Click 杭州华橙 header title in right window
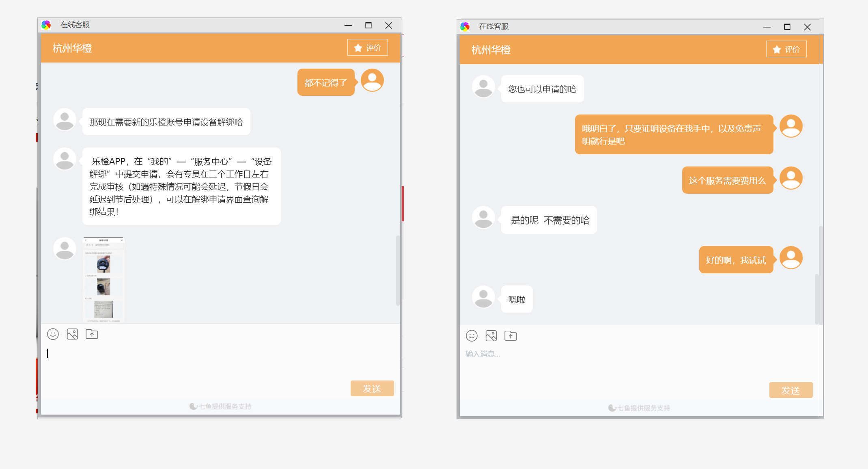This screenshot has width=868, height=469. tap(491, 50)
